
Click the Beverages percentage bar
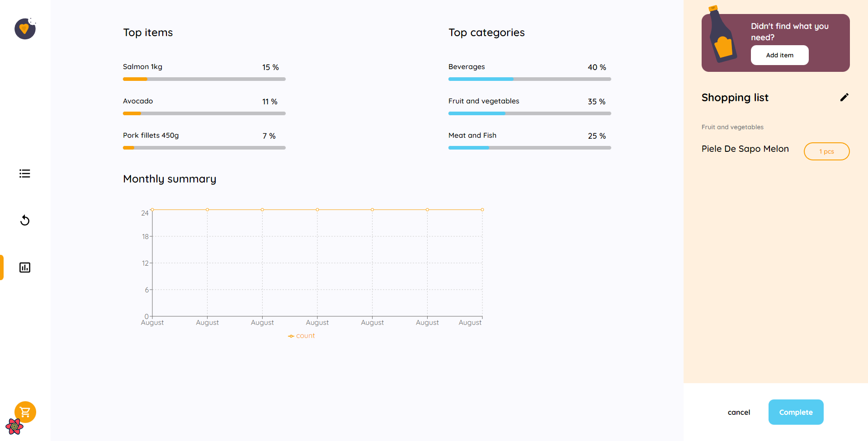[x=530, y=79]
